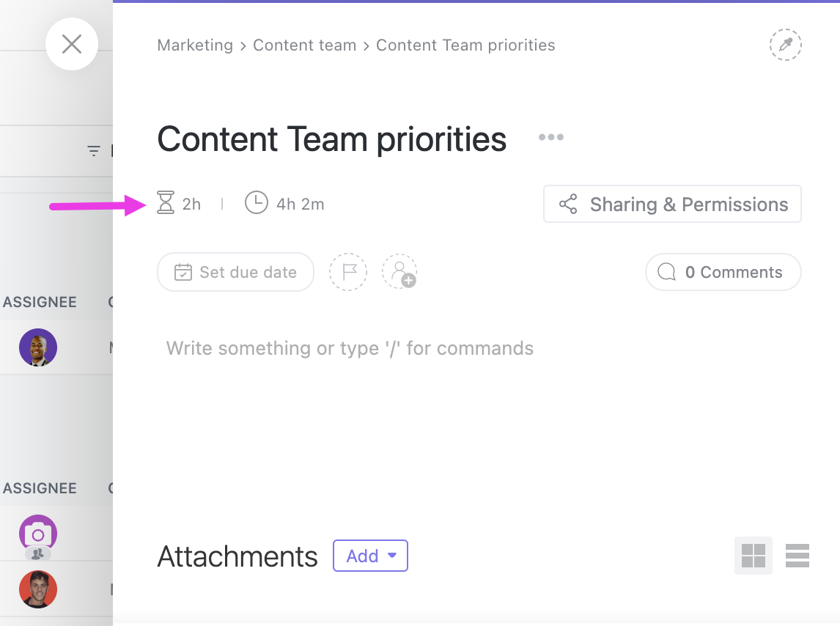Click the clock time tracked icon
This screenshot has width=840, height=626.
click(x=256, y=203)
